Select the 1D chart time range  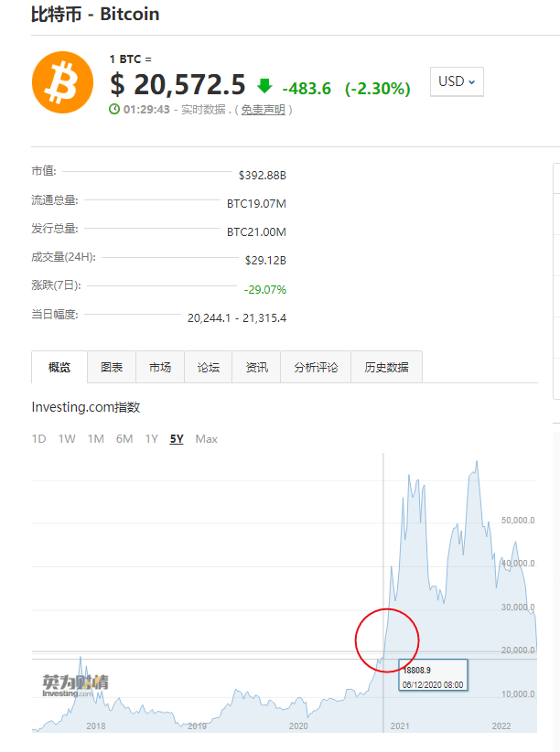(38, 439)
